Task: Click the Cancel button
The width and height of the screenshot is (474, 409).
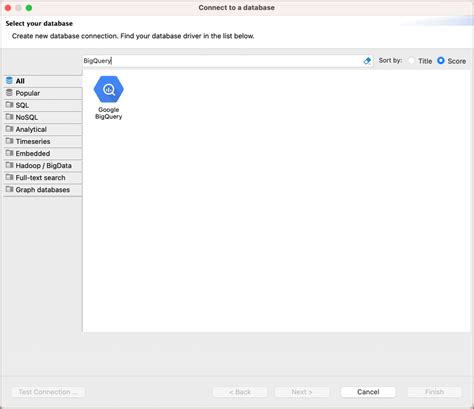Action: pos(368,392)
